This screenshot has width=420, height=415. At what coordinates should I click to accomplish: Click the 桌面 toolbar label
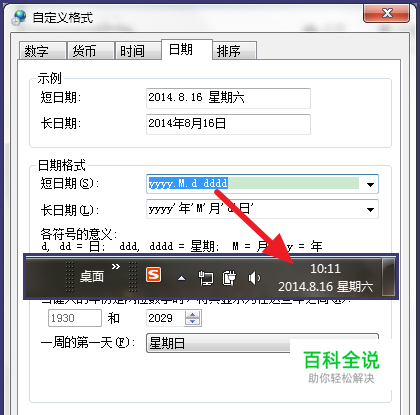click(x=92, y=277)
